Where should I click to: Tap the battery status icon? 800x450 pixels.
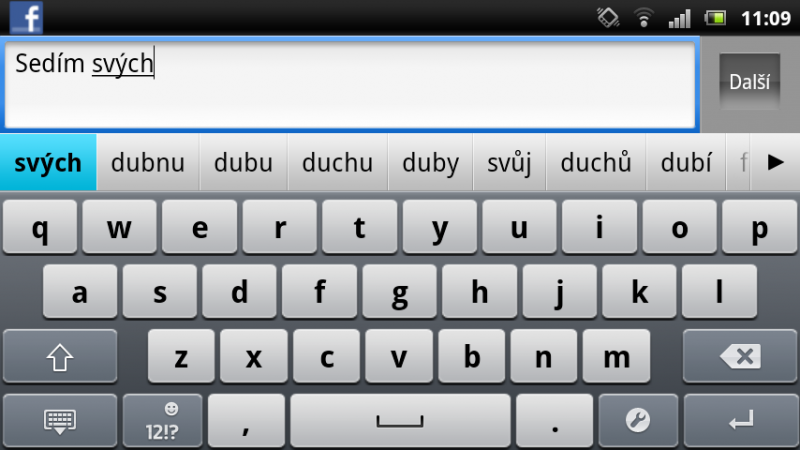tap(715, 18)
